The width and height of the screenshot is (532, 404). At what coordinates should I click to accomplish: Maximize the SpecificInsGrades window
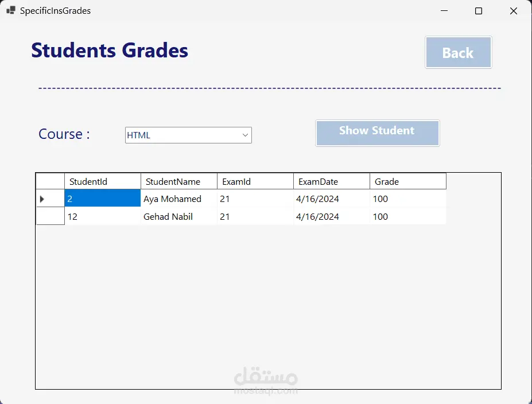479,11
